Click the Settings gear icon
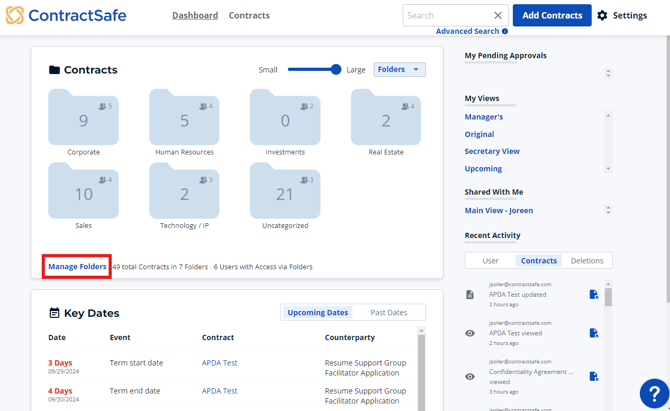 click(602, 16)
